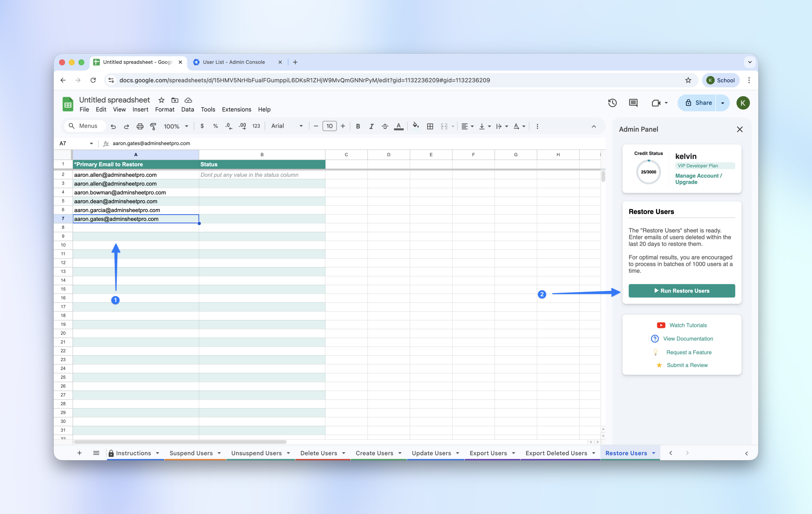Open version history clock icon
This screenshot has height=514, width=812.
tap(612, 103)
